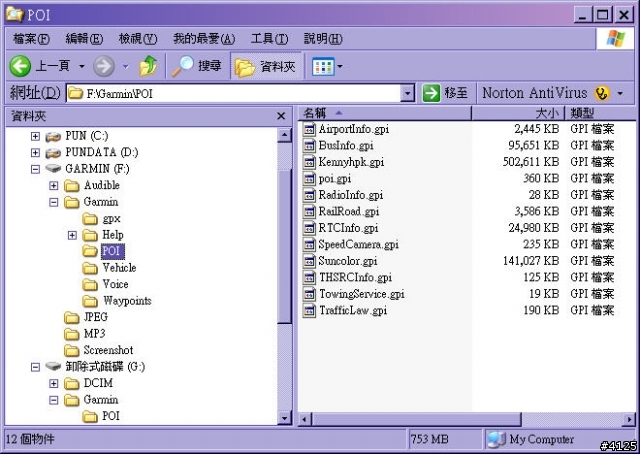Open the Favorites menu (我的最愛)
This screenshot has width=640, height=454.
point(204,39)
